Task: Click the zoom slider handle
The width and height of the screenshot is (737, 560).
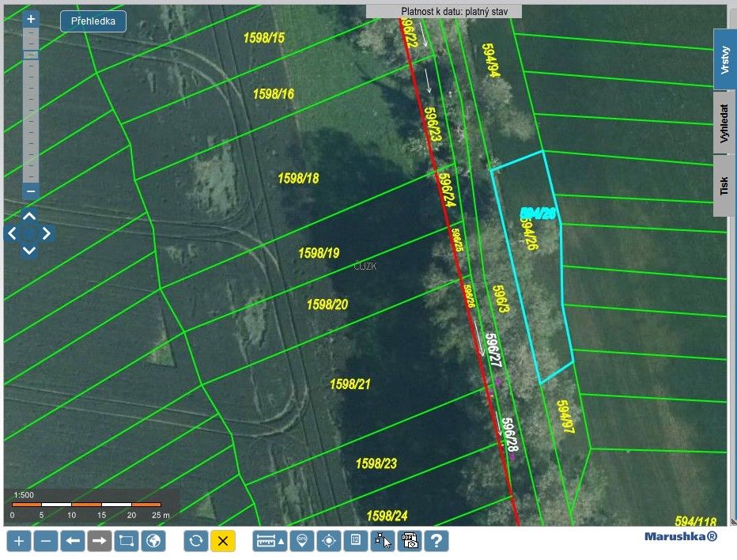Action: point(30,55)
